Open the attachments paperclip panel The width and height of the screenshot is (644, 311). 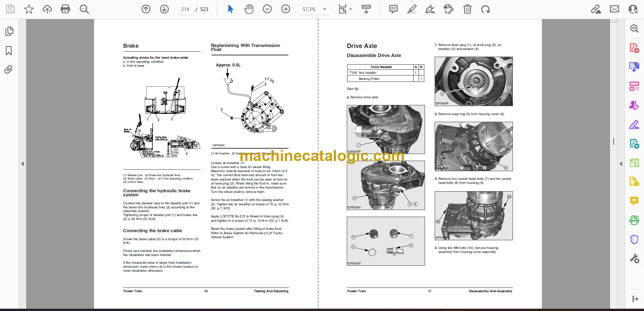[x=9, y=69]
